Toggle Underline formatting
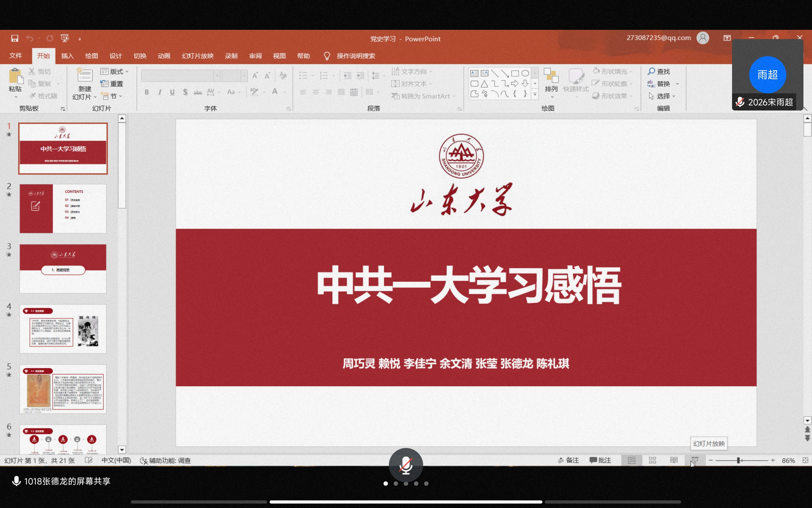 pyautogui.click(x=172, y=92)
